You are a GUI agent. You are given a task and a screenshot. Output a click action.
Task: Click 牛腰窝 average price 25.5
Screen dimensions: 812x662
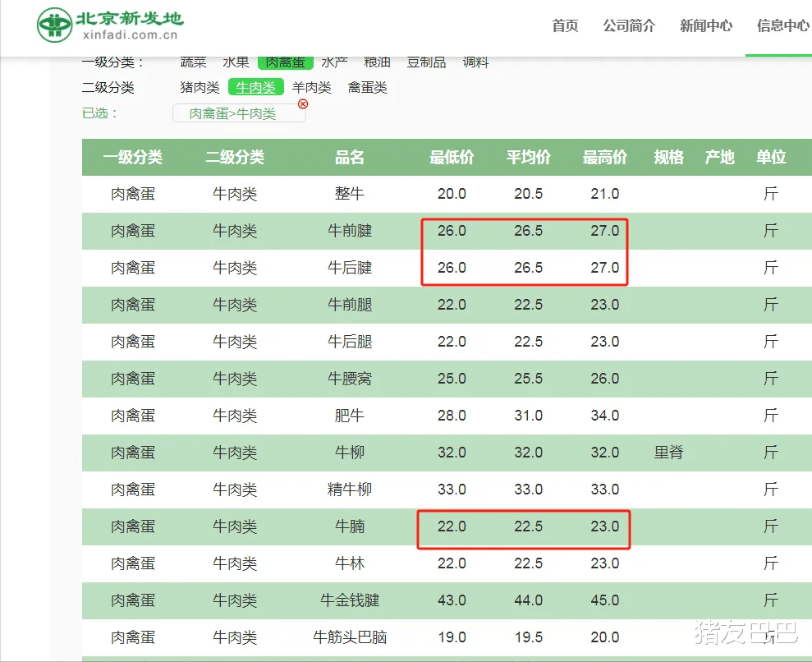[528, 379]
